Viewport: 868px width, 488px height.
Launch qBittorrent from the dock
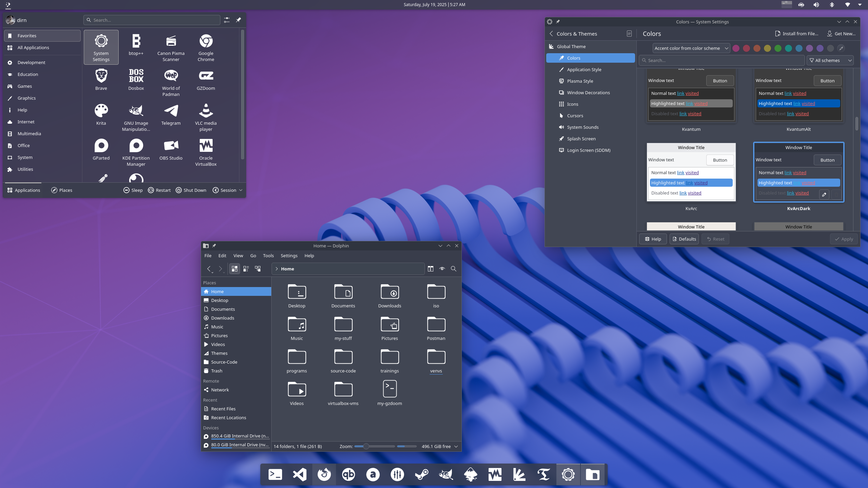click(x=348, y=474)
